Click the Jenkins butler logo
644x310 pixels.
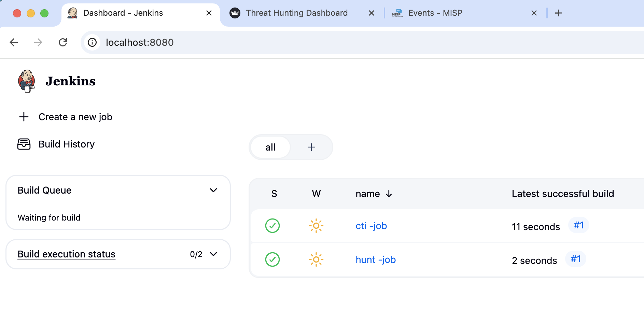[27, 81]
